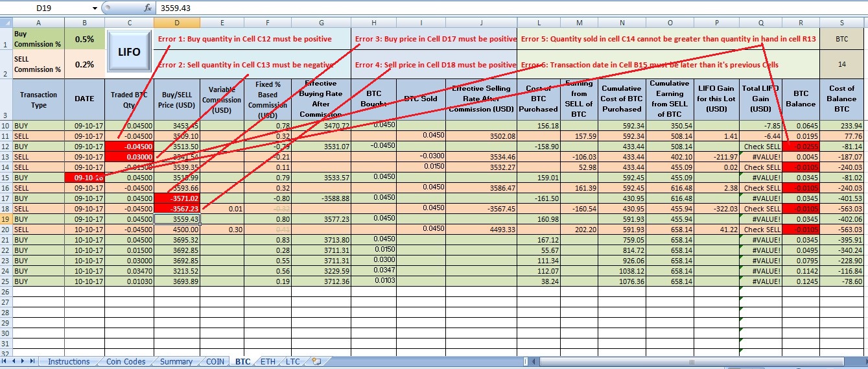Click the Error 6 message text
868x369 pixels.
click(650, 65)
